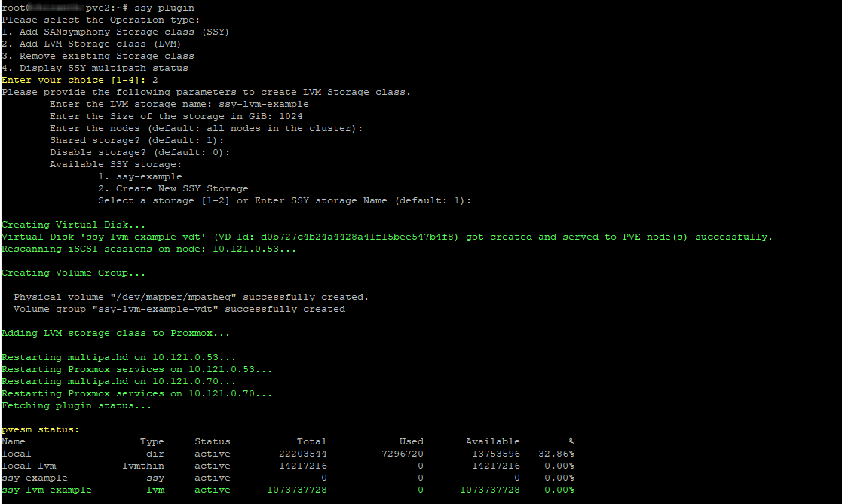Click the 'Enter your choice [1-4]' prompt

coord(74,80)
